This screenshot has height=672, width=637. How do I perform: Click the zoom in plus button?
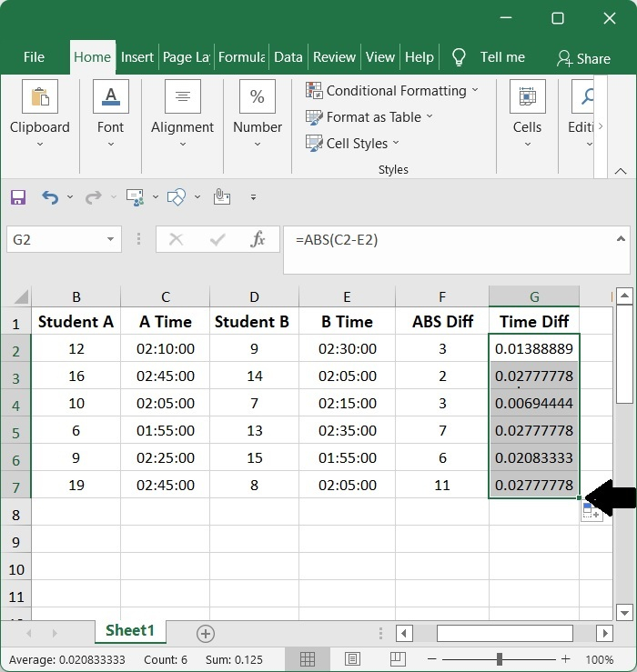tap(566, 659)
